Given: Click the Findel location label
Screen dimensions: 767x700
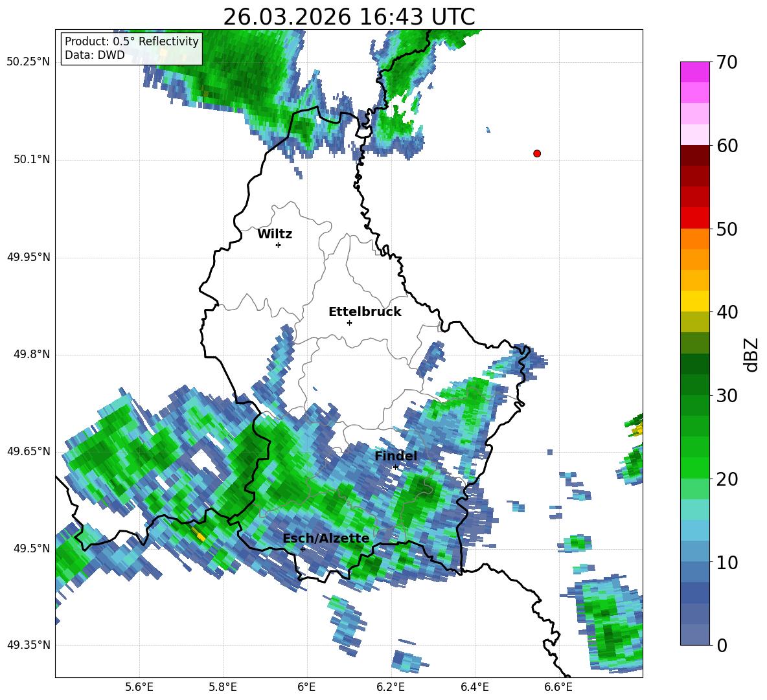Looking at the screenshot, I should (396, 456).
